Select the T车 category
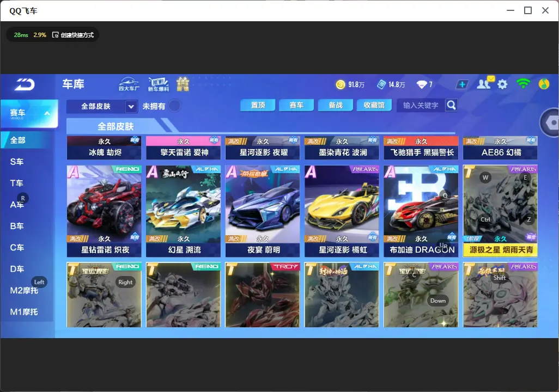 (17, 183)
